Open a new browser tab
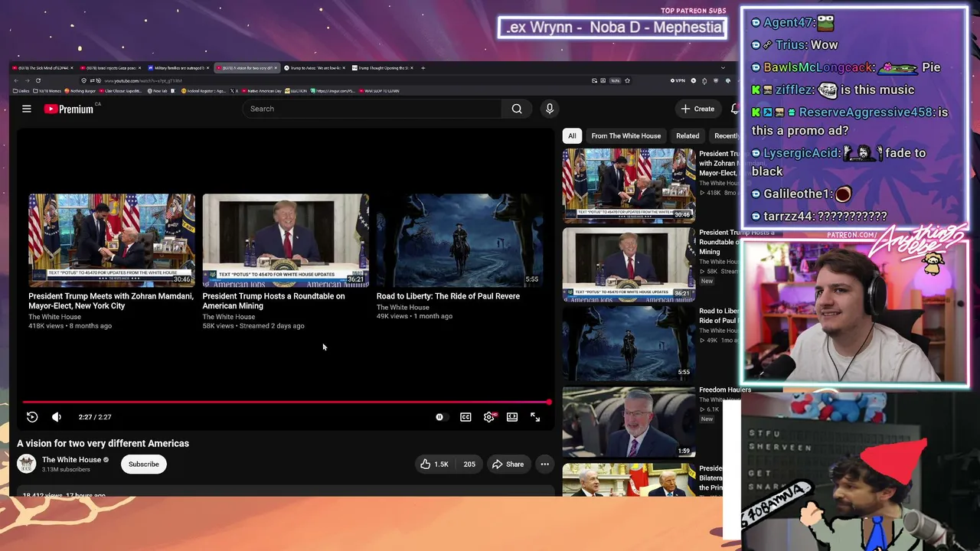 [x=423, y=68]
